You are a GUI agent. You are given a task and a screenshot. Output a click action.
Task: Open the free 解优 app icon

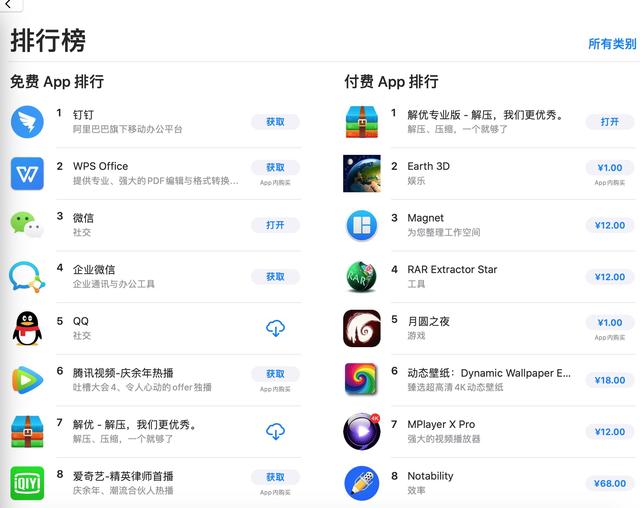pyautogui.click(x=27, y=432)
